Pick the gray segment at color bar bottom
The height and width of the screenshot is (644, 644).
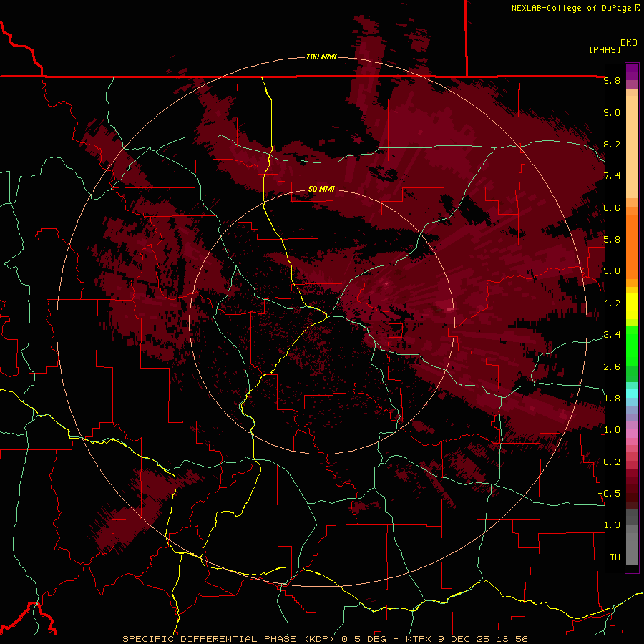tap(632, 549)
